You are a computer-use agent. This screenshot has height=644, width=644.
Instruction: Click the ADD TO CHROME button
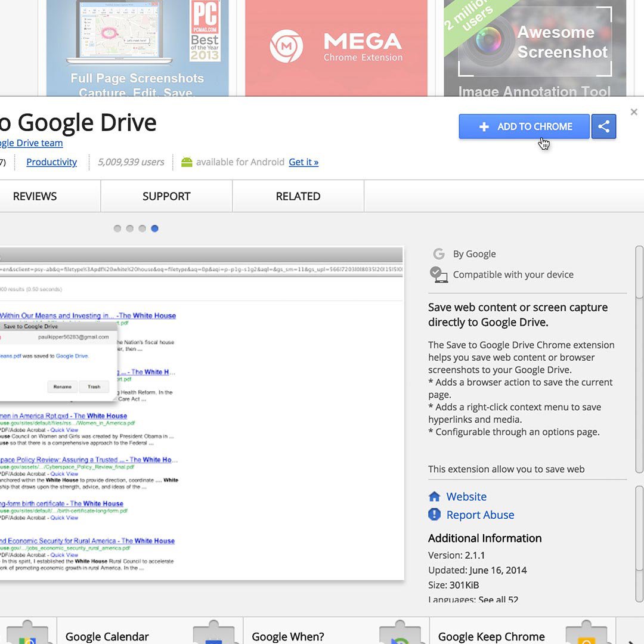524,126
